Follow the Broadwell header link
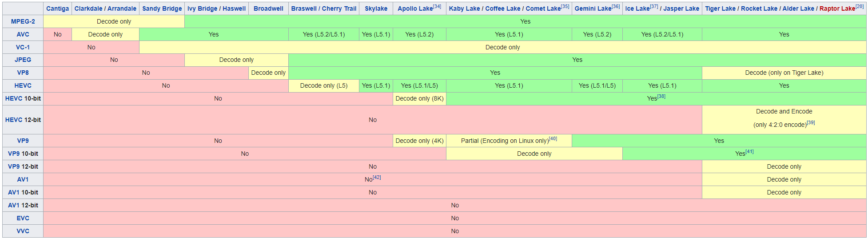The height and width of the screenshot is (239, 868). tap(268, 8)
